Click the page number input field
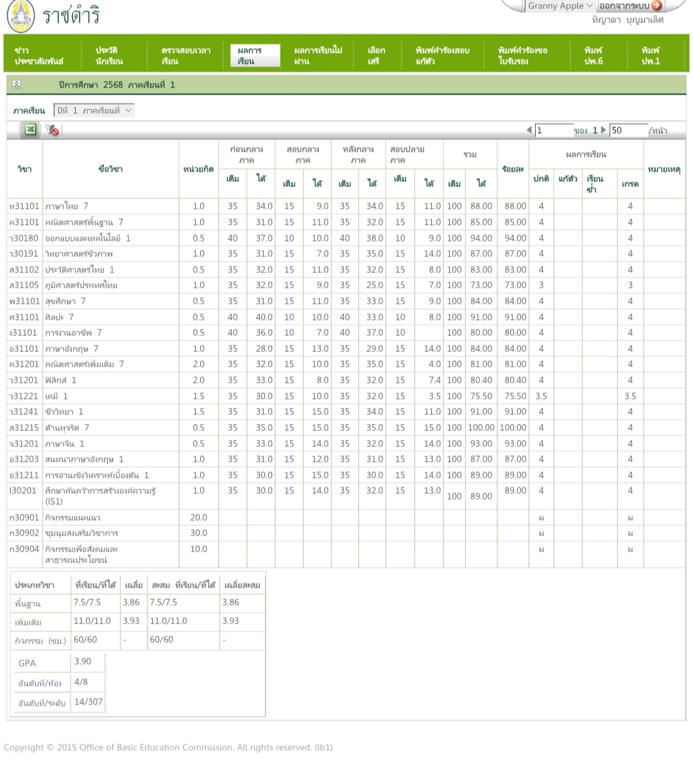The image size is (693, 784). pyautogui.click(x=553, y=130)
